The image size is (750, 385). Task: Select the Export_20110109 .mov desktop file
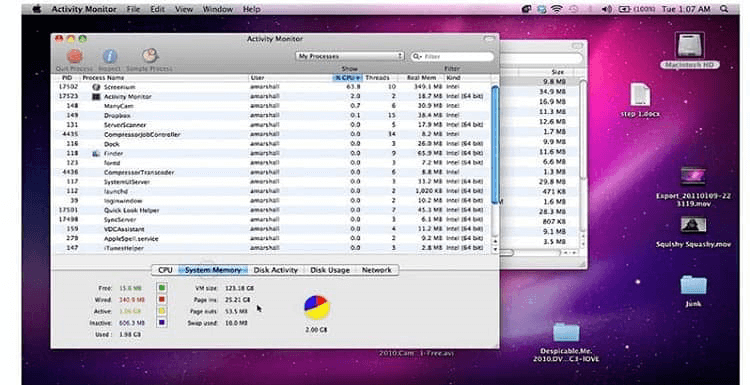click(x=693, y=187)
